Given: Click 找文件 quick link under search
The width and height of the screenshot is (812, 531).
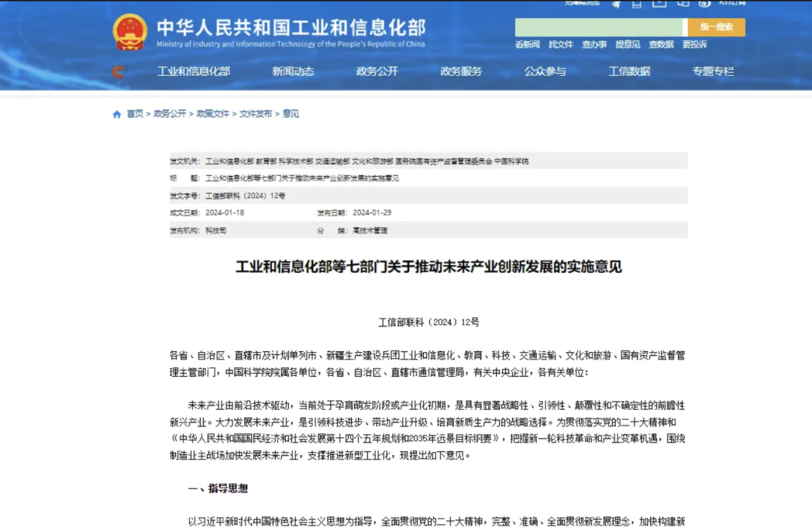Looking at the screenshot, I should click(560, 44).
